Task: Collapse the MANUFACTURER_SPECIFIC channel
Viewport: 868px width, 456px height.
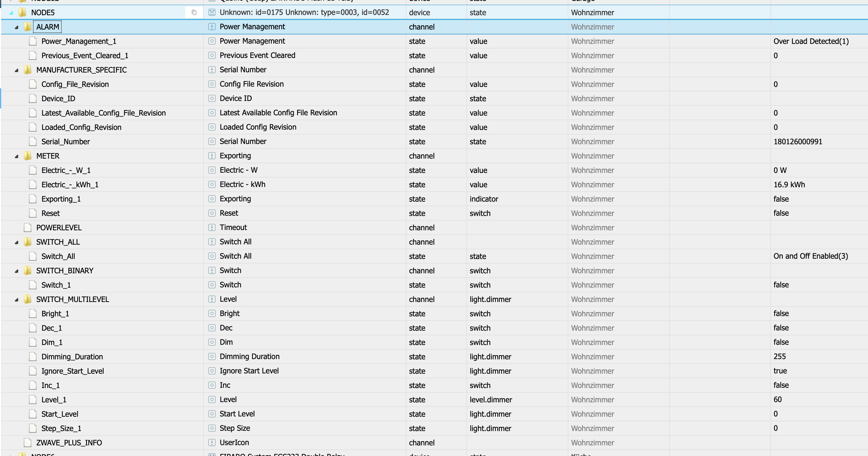Action: (x=17, y=70)
